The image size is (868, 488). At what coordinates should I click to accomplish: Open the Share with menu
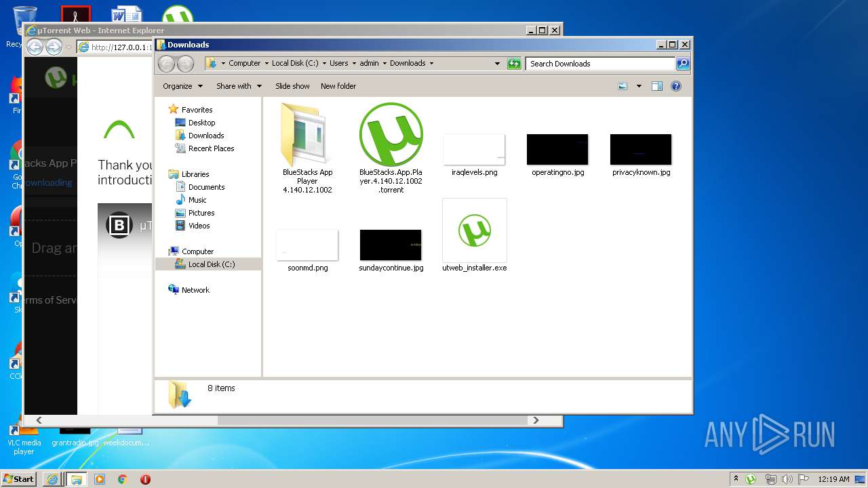pyautogui.click(x=239, y=86)
